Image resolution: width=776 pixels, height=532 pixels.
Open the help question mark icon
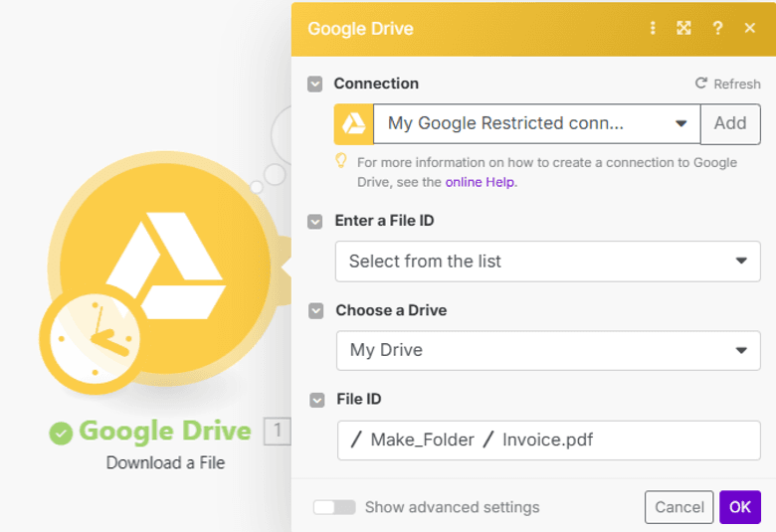[717, 28]
